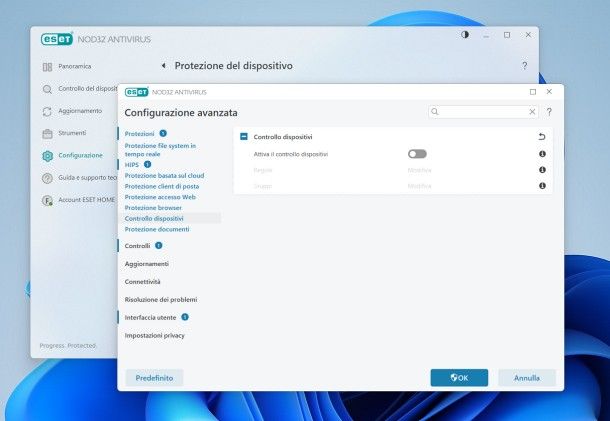610x421 pixels.
Task: Select Controllo dispositivi in left tree
Action: [x=154, y=219]
